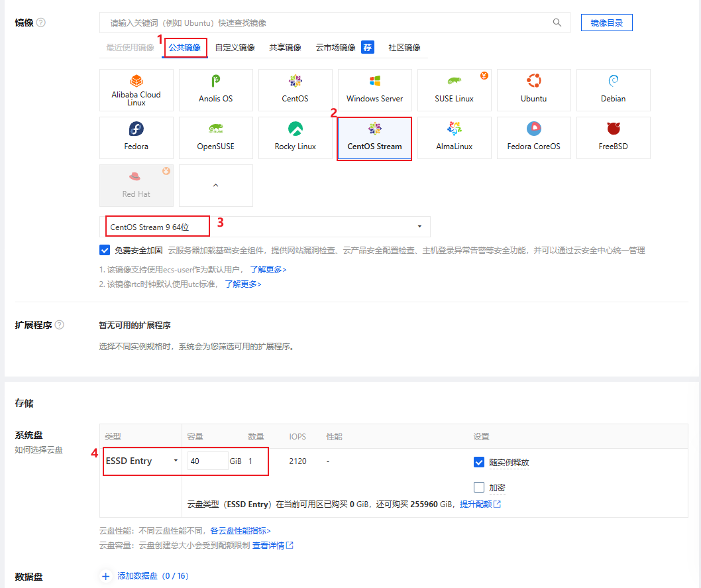Click the 暂无可用的扩展程序 text
The height and width of the screenshot is (588, 701).
click(135, 325)
